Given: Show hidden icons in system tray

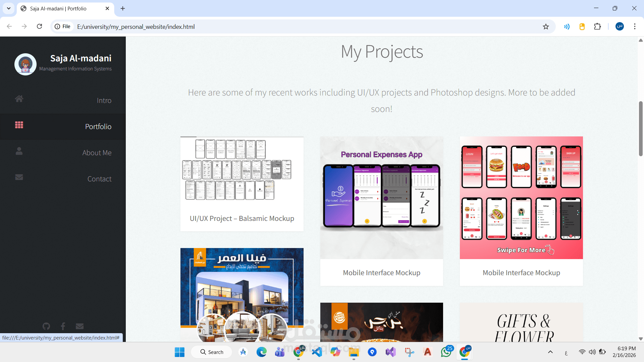Looking at the screenshot, I should click(550, 352).
